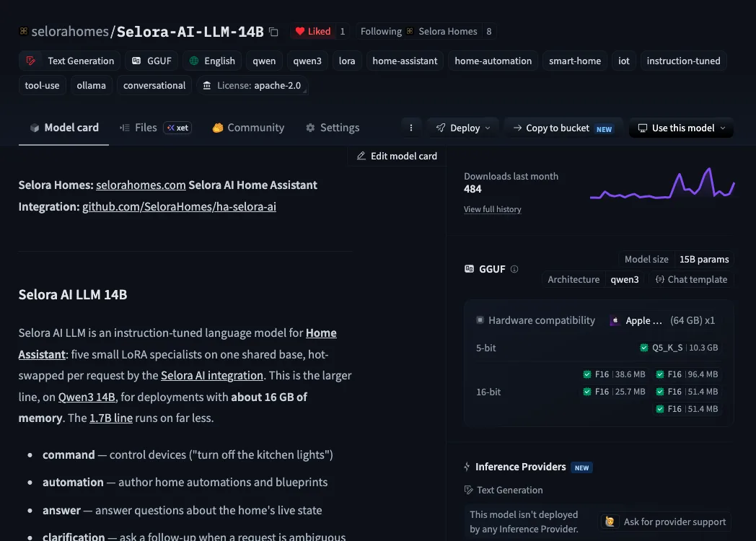Click the GGUF tag icon in tags row
This screenshot has width=756, height=541.
[x=136, y=61]
